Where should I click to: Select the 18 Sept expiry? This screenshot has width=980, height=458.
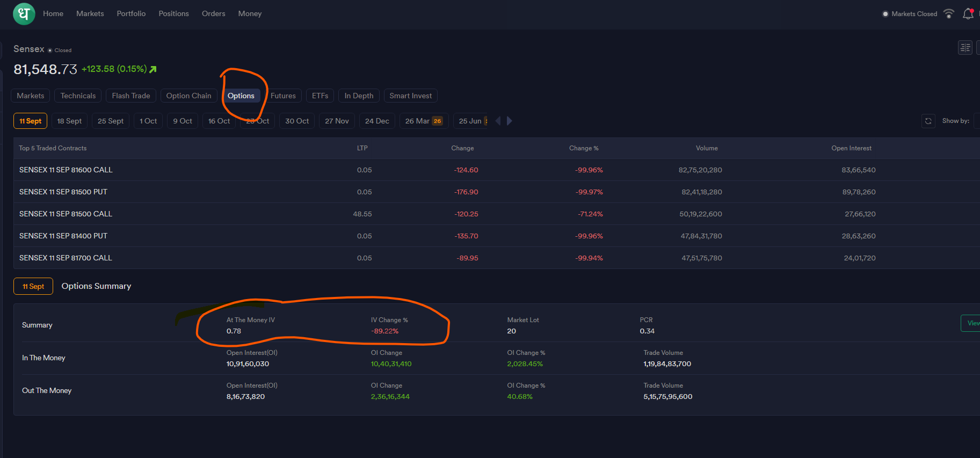[69, 121]
